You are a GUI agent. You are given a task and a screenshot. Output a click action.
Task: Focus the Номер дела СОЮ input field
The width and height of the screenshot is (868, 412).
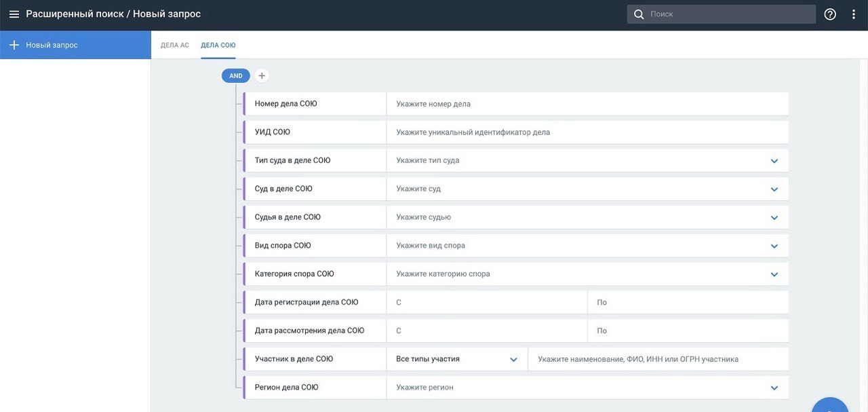[587, 104]
